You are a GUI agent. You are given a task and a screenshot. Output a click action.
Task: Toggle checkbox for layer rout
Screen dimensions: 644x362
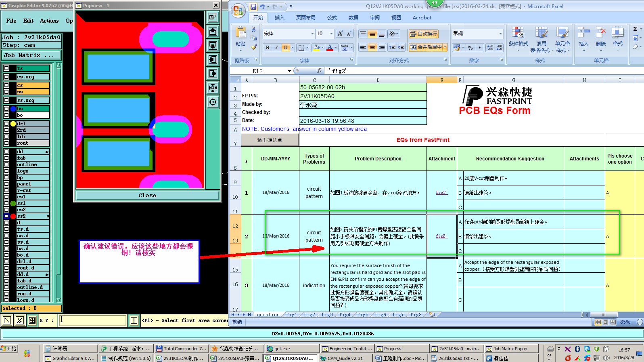[x=6, y=143]
